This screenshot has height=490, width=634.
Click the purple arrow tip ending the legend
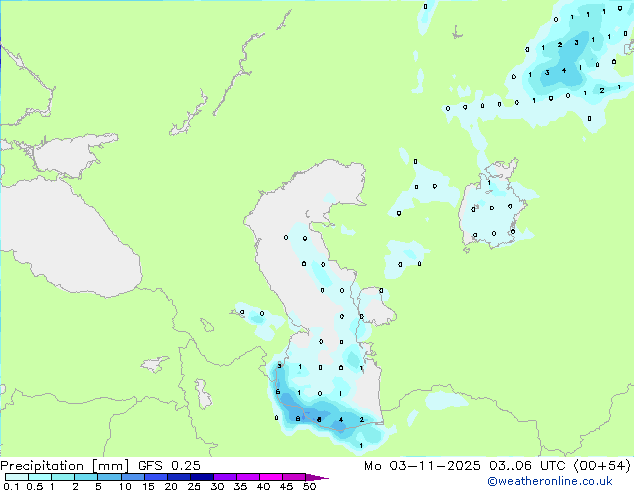point(317,477)
